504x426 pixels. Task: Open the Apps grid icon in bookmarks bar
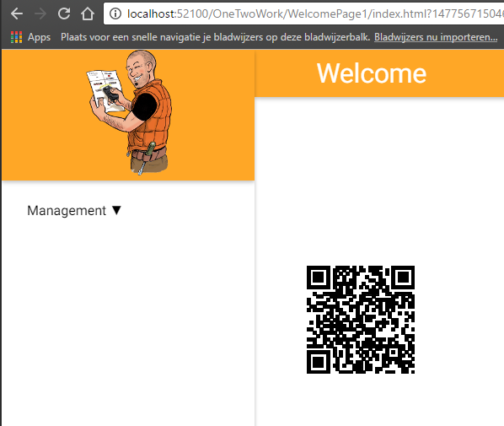16,37
